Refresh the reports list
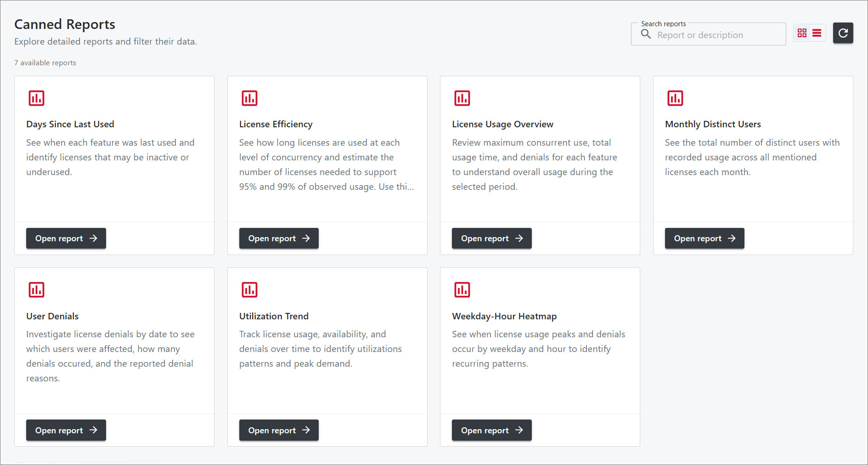This screenshot has height=465, width=868. click(x=843, y=33)
